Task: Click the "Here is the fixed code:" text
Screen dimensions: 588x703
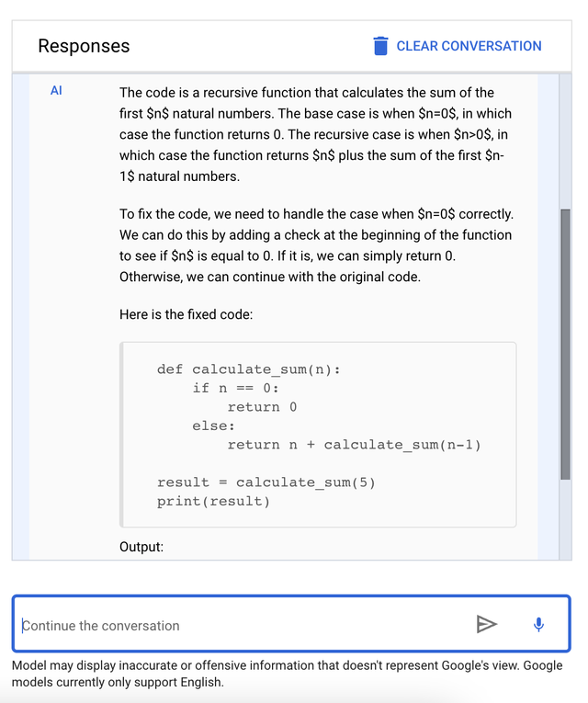Action: 186,314
